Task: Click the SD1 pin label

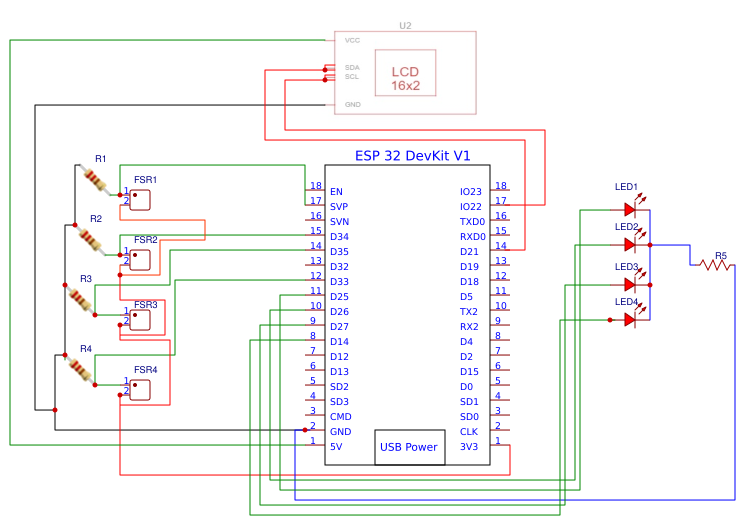Action: click(469, 402)
